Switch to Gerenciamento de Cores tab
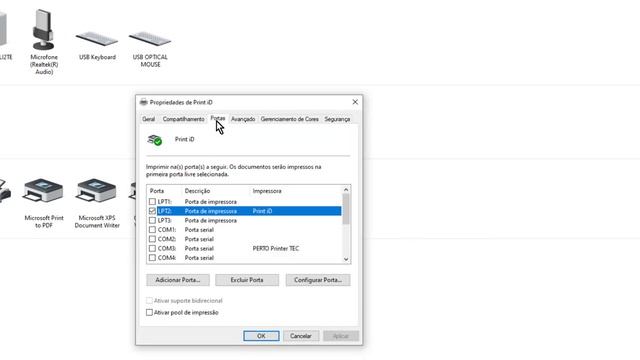The height and width of the screenshot is (360, 640). [289, 119]
